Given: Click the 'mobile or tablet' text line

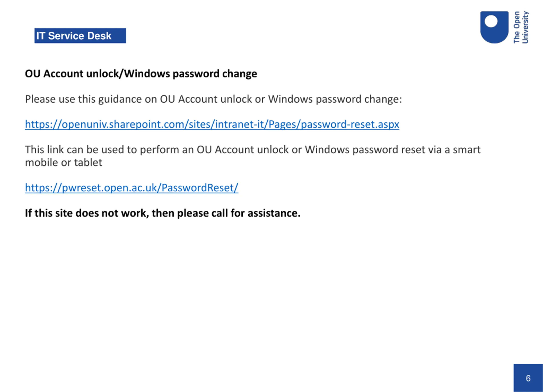Looking at the screenshot, I should pos(63,163).
